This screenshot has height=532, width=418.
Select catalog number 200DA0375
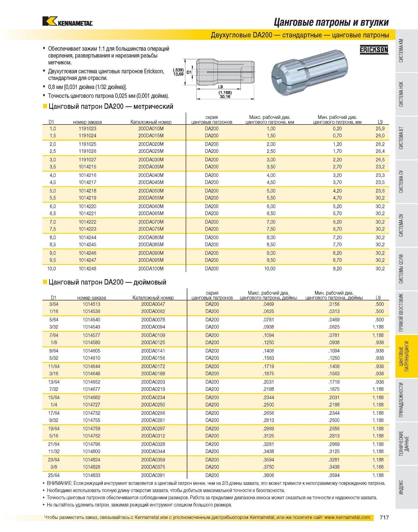click(153, 467)
